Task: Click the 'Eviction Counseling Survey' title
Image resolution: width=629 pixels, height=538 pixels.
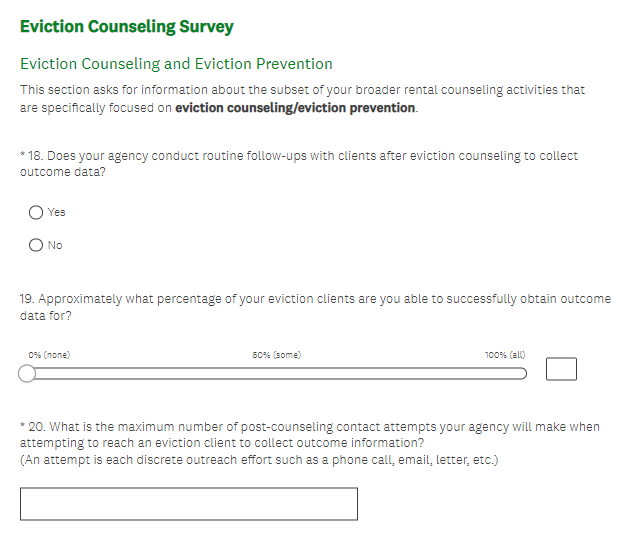Action: (126, 26)
